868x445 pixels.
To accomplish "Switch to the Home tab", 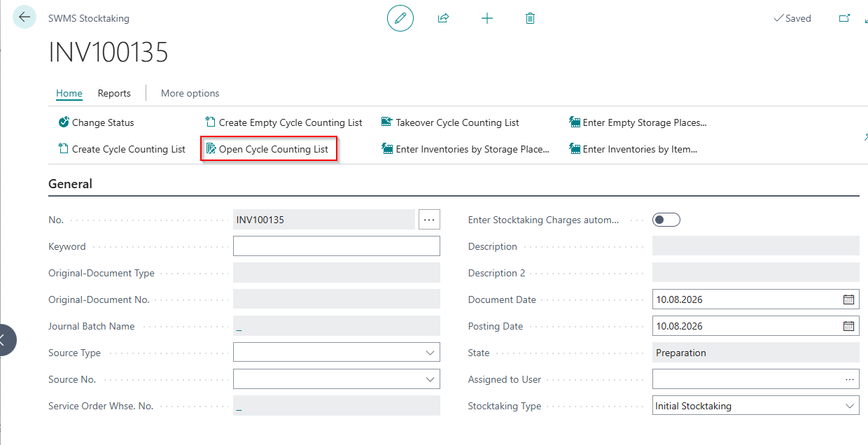I will pos(69,93).
